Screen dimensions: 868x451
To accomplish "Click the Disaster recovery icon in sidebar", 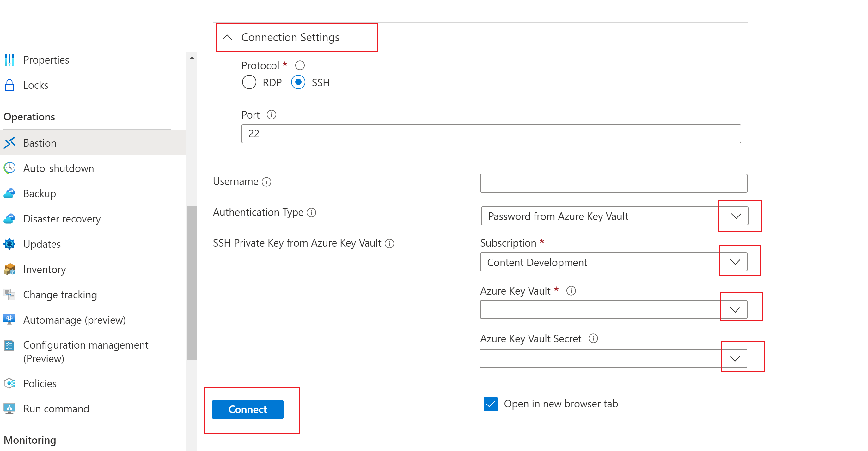I will pos(10,219).
